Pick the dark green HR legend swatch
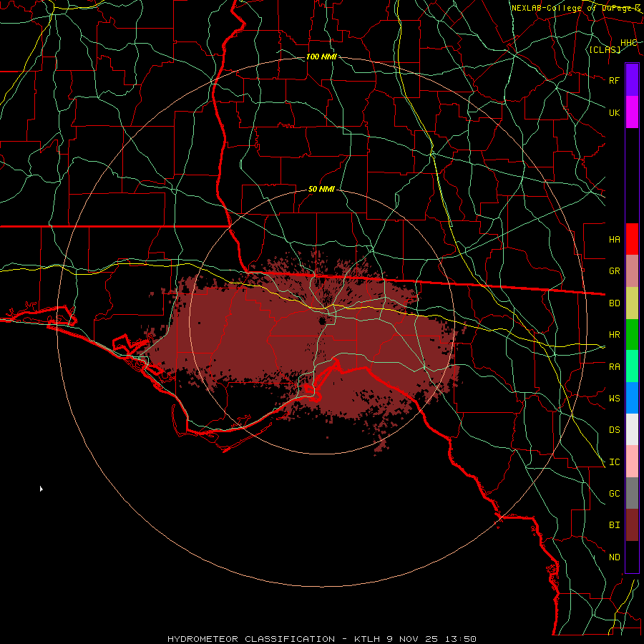 [632, 335]
